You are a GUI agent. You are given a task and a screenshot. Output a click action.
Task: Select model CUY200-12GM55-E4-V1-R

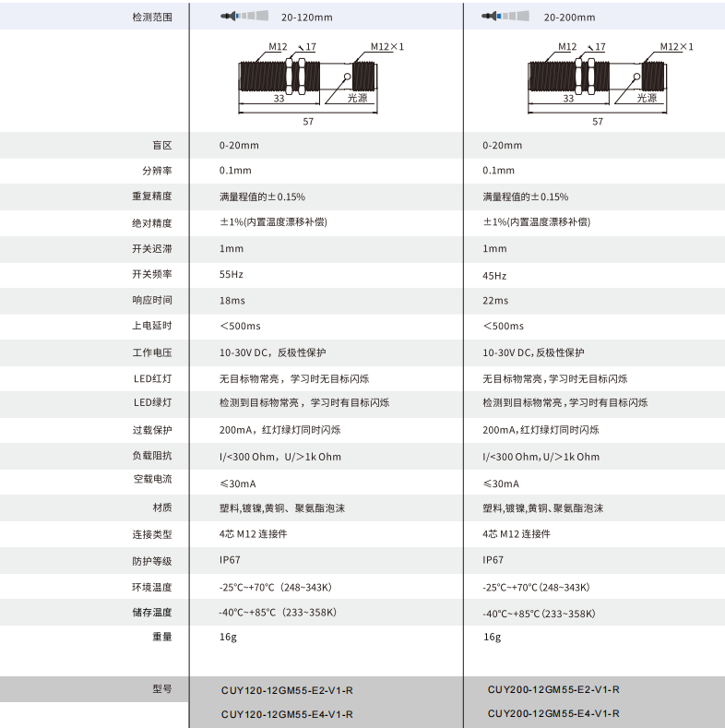(553, 713)
